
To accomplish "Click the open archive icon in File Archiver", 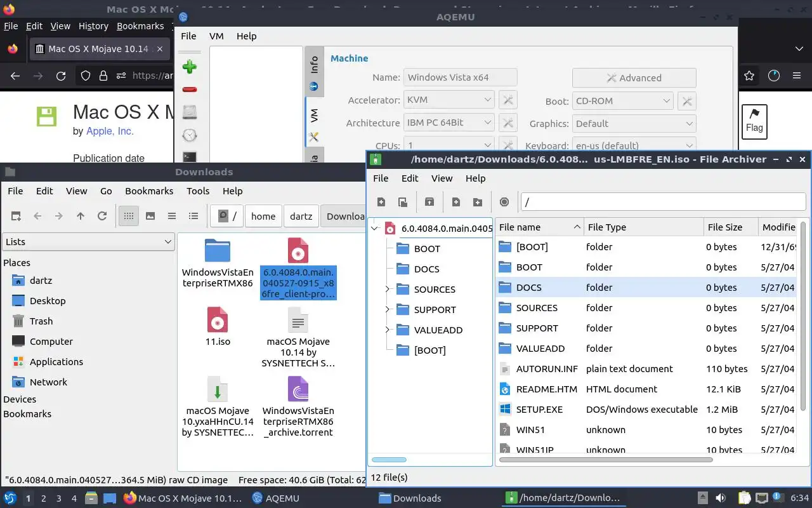I will point(403,202).
